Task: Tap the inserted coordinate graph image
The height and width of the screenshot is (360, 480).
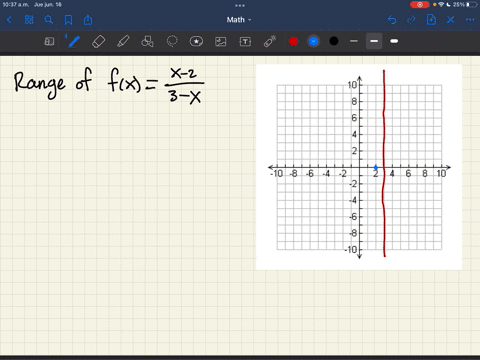Action: [359, 167]
